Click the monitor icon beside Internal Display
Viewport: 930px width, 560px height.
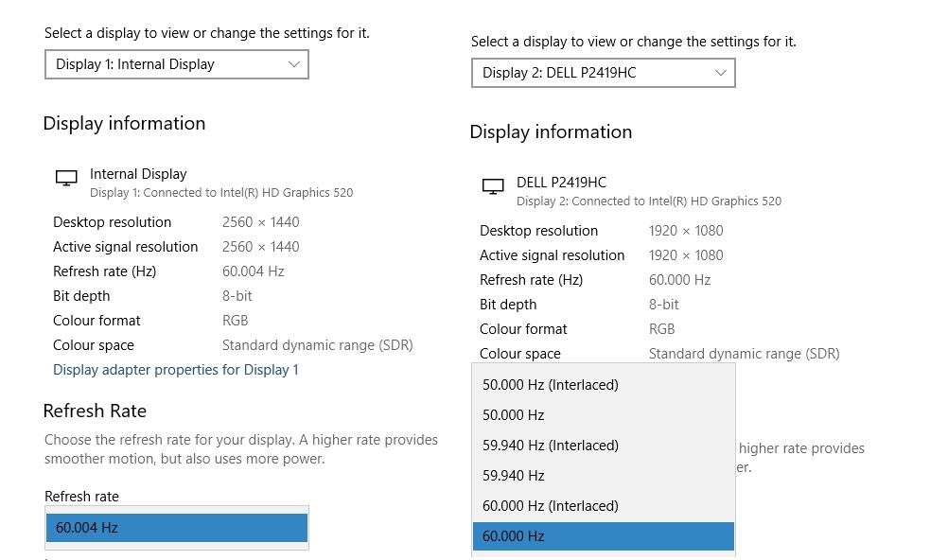pos(66,178)
